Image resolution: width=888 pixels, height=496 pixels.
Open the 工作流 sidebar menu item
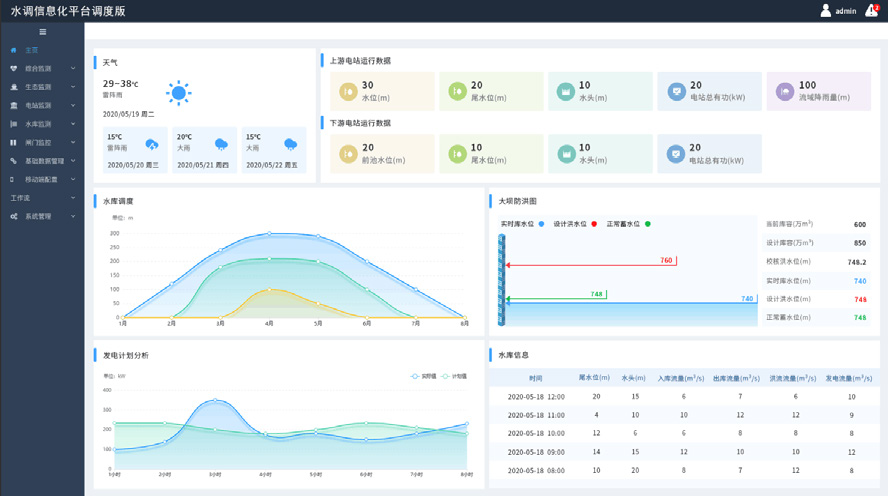[x=22, y=198]
